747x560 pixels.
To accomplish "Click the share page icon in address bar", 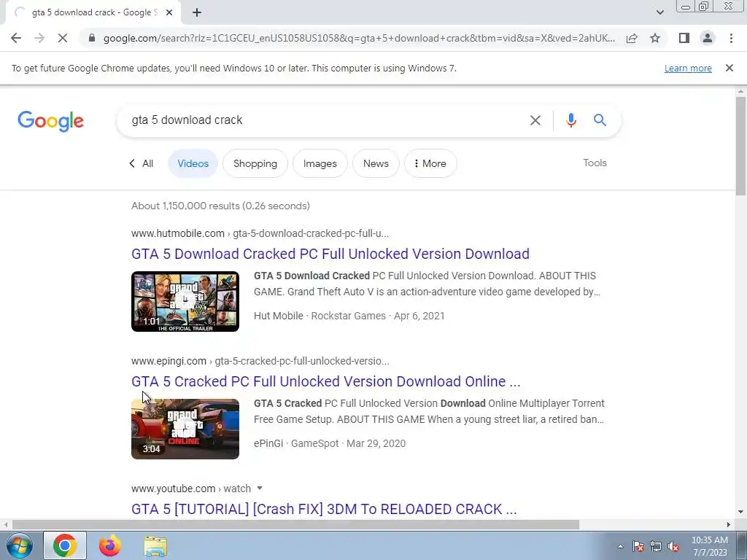I will point(632,38).
